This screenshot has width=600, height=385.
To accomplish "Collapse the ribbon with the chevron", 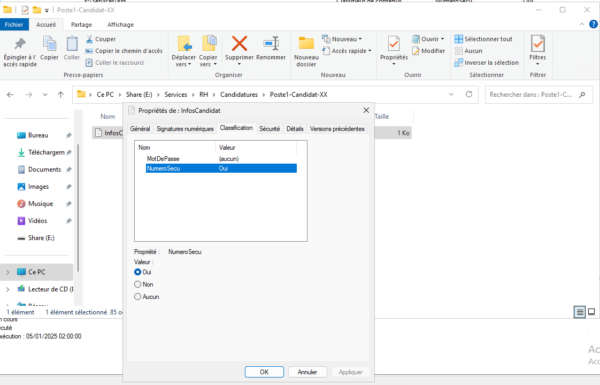I will tap(582, 24).
